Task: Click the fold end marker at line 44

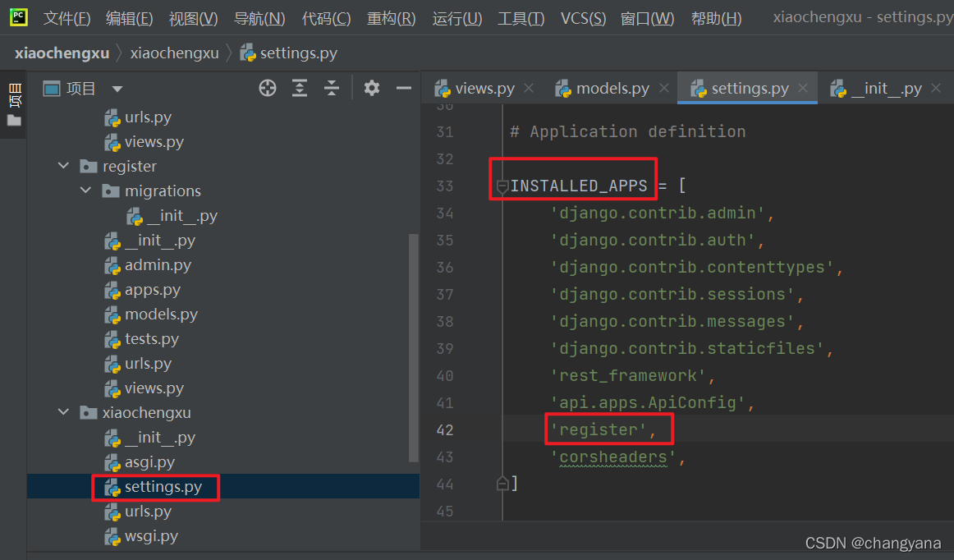Action: tap(502, 484)
